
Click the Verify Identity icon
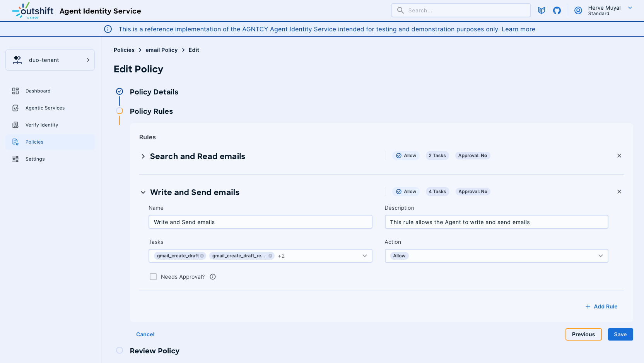click(15, 125)
